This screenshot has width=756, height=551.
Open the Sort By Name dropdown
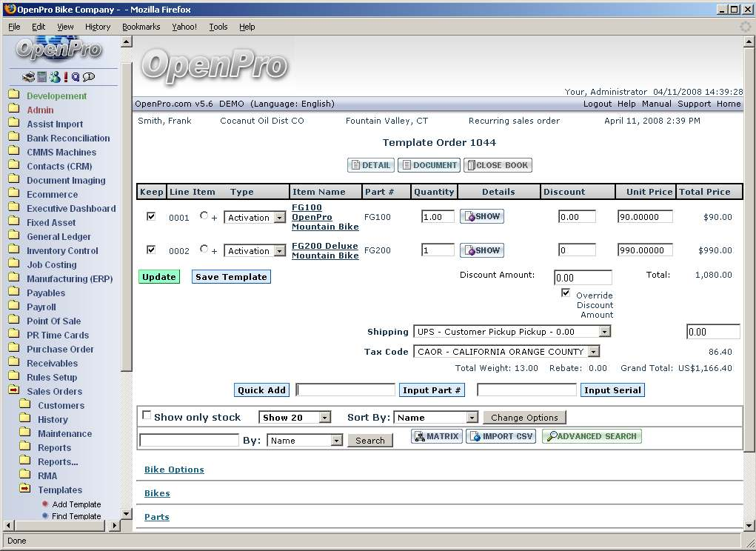[x=435, y=418]
